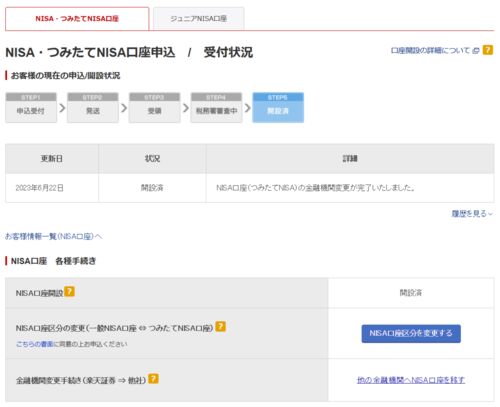
Task: Click help icon next to NISA口座開設
Action: [x=69, y=291]
